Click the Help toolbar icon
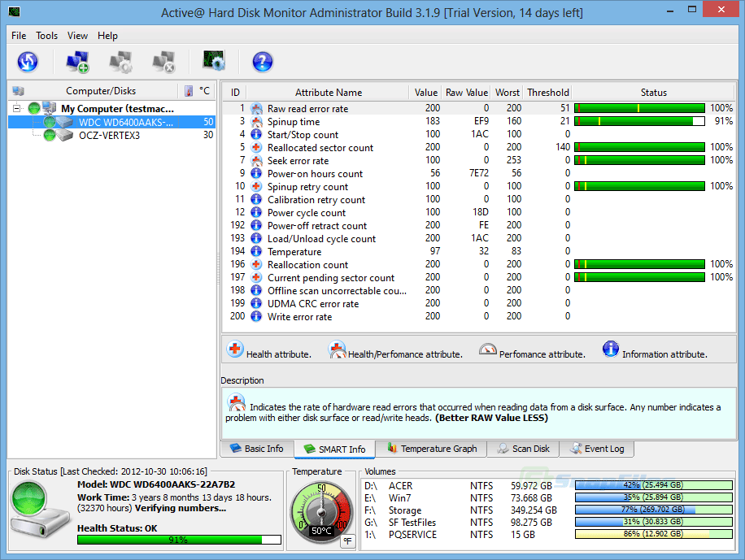This screenshot has width=745, height=560. point(262,62)
